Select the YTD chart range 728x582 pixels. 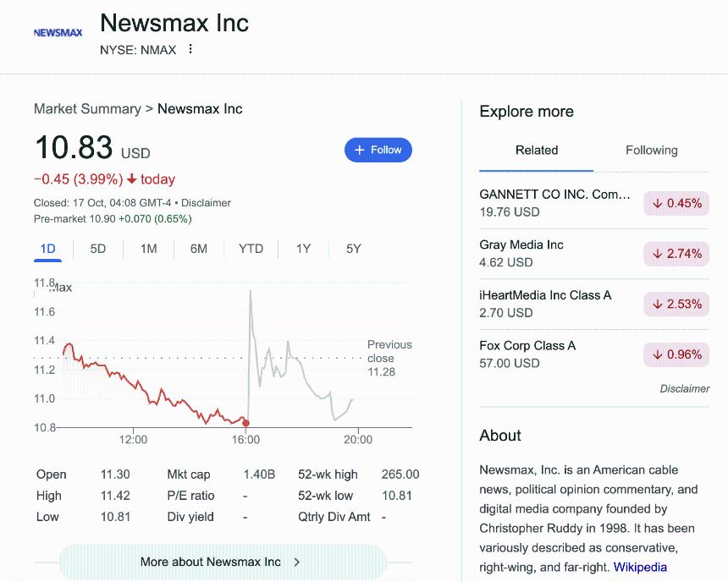tap(251, 249)
